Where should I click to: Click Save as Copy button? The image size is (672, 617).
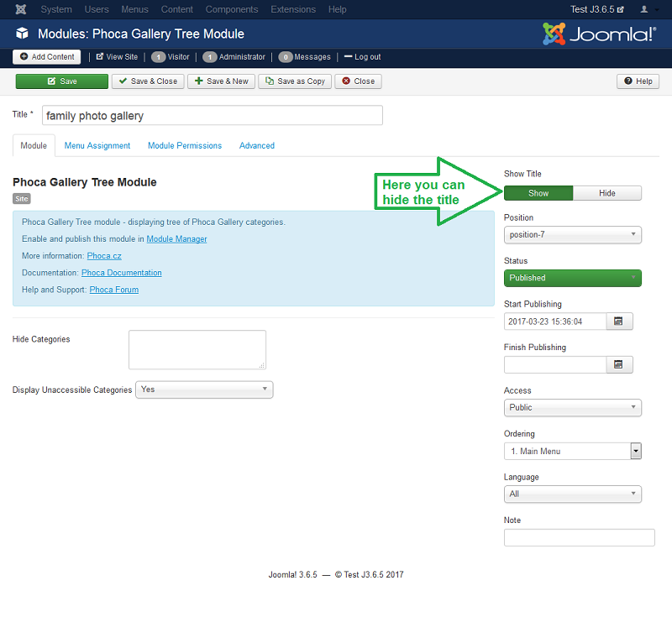pos(294,81)
